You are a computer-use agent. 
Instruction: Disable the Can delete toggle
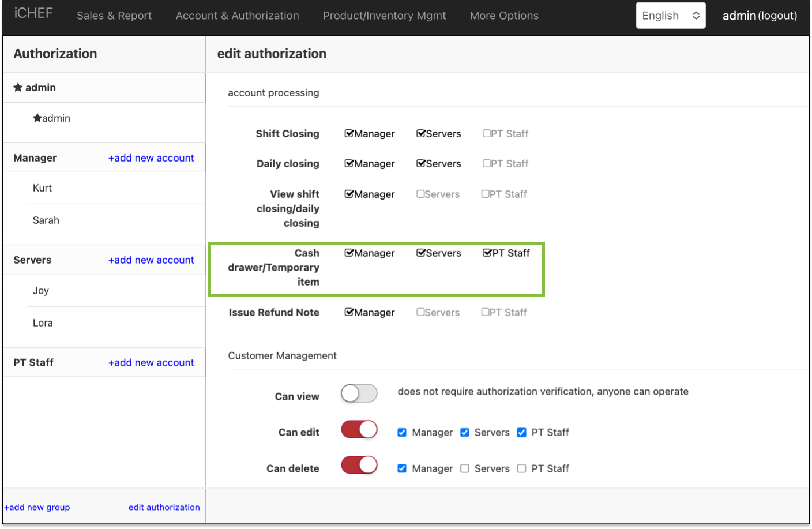359,465
